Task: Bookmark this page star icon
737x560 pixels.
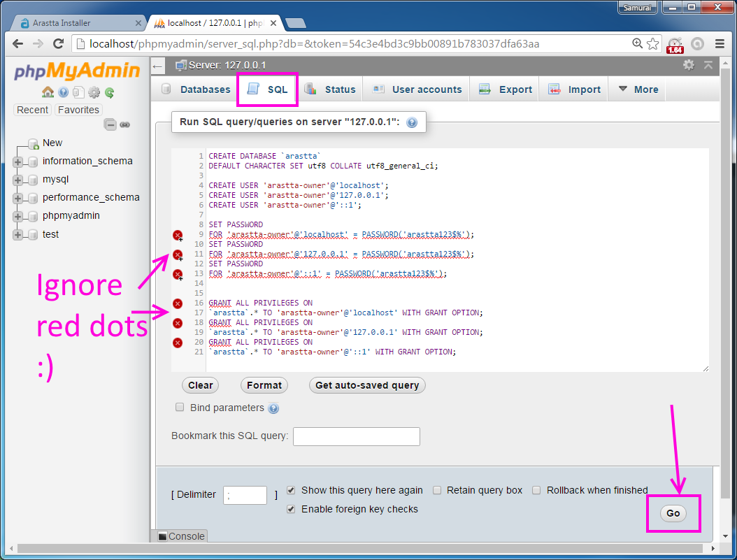Action: [652, 43]
